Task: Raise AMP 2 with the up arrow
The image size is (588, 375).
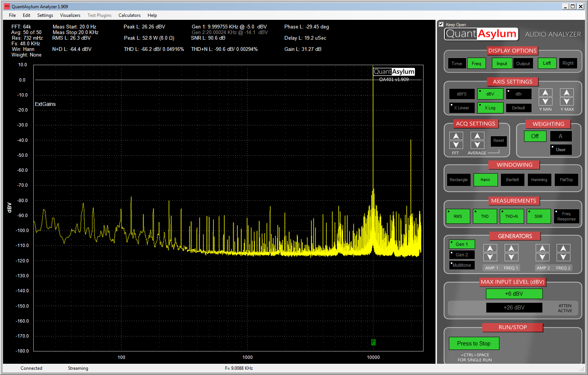Action: coord(542,248)
